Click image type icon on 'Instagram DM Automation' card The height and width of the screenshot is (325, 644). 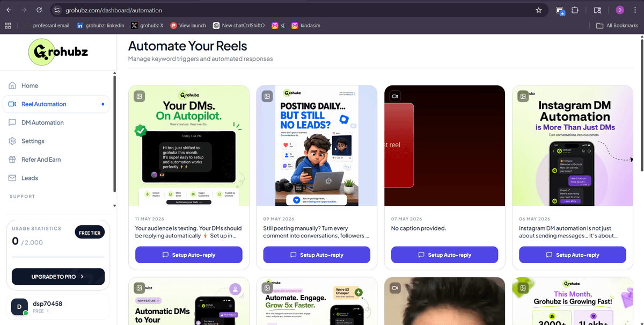pyautogui.click(x=523, y=96)
